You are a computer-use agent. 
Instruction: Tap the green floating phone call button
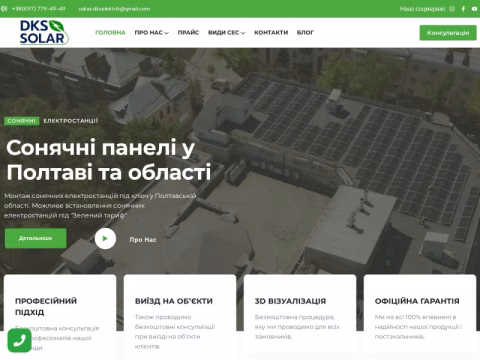click(x=19, y=340)
